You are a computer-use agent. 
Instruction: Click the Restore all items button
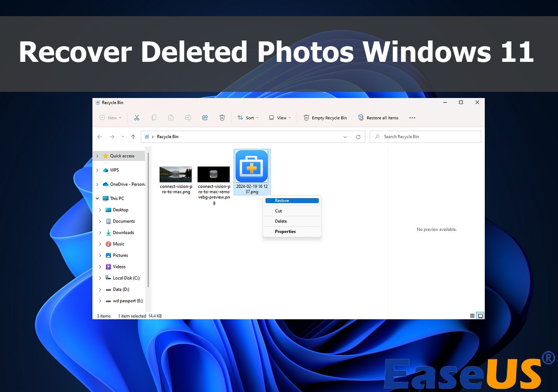point(378,118)
